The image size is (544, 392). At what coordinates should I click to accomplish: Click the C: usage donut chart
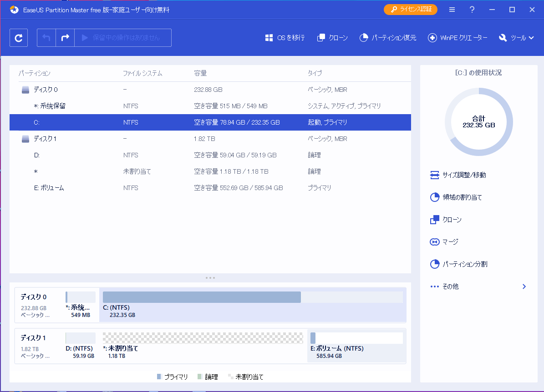pyautogui.click(x=479, y=122)
